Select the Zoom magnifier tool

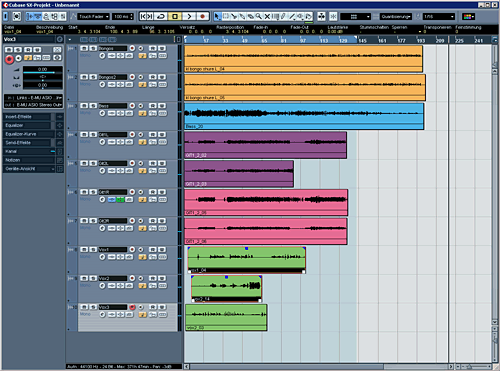[x=259, y=16]
